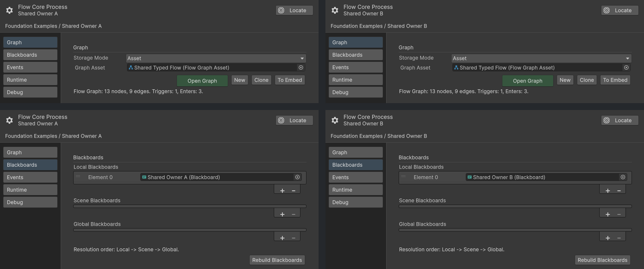The image size is (644, 269).
Task: Add Scene Blackboards element for Shared Owner A
Action: pos(282,214)
